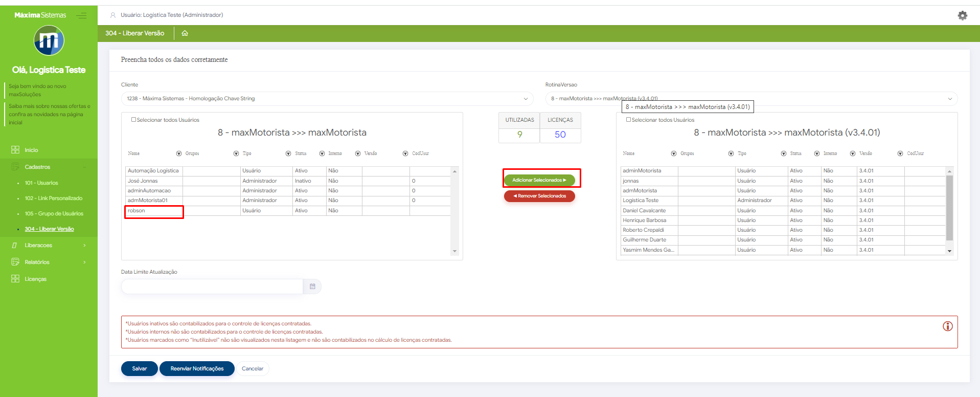
Task: Open 101 - Usuarios menu item
Action: 41,183
